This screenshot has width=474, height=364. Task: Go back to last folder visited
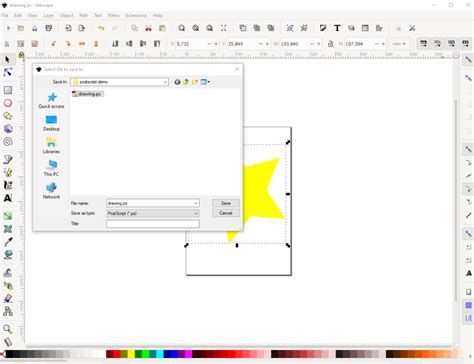177,82
